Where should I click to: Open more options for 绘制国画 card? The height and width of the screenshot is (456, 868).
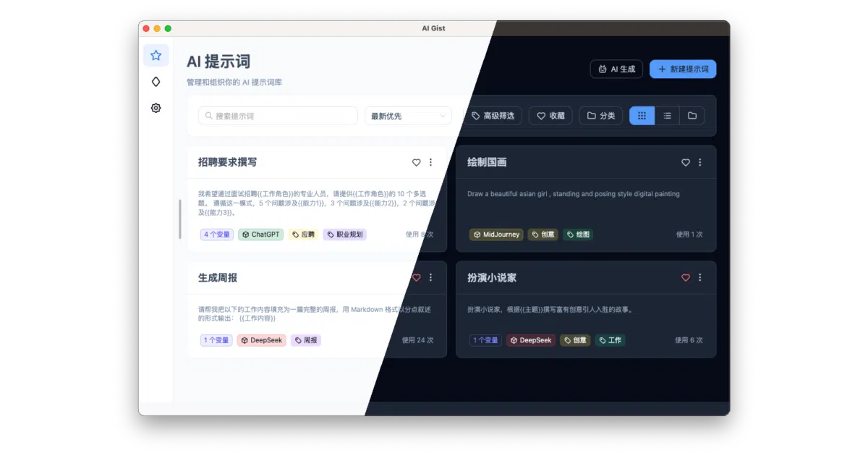click(699, 163)
